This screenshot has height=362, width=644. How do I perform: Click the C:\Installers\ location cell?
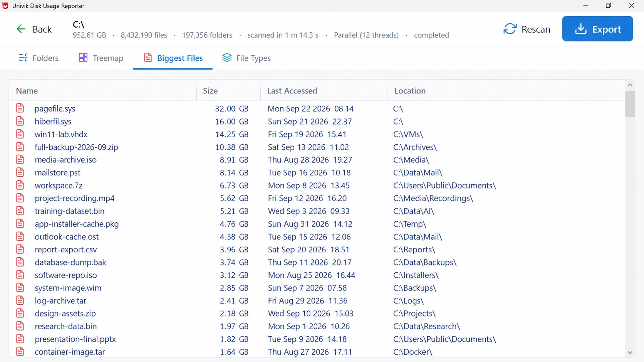point(416,275)
